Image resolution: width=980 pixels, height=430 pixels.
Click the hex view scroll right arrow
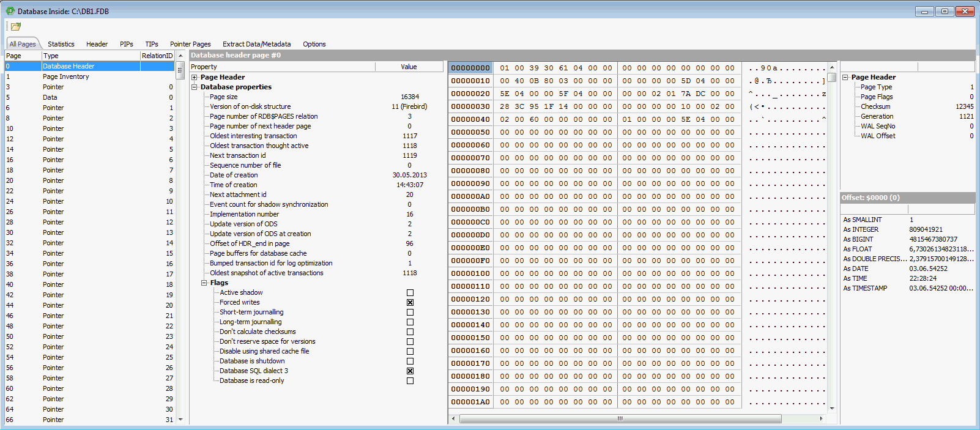(821, 419)
